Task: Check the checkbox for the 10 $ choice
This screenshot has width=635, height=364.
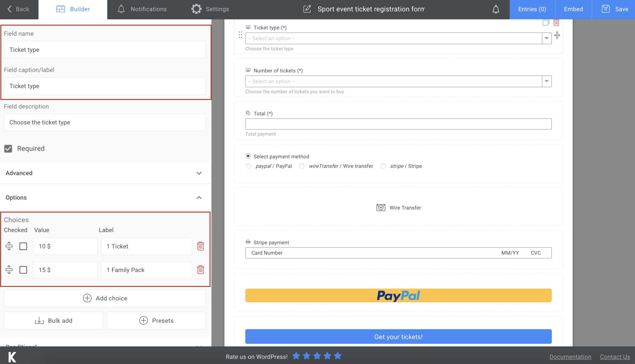Action: [x=23, y=246]
